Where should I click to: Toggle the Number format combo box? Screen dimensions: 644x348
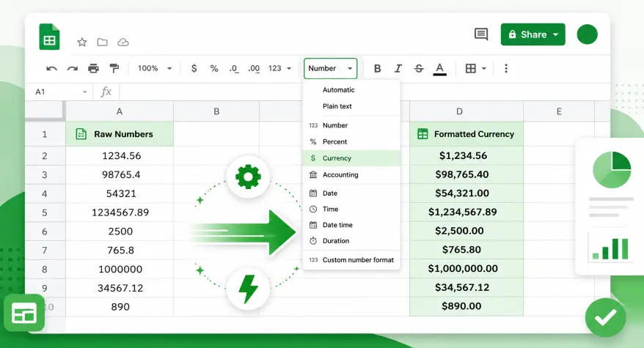[330, 69]
